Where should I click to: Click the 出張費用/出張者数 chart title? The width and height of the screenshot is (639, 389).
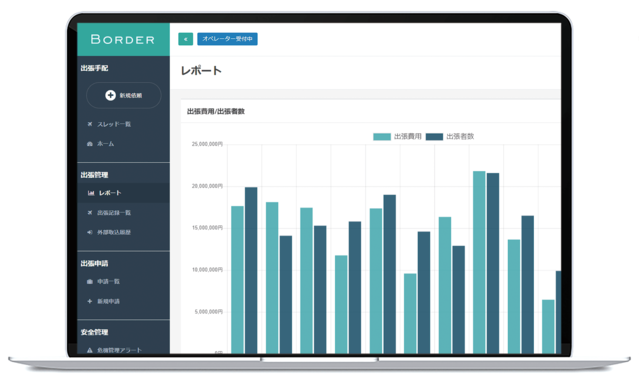coord(216,111)
